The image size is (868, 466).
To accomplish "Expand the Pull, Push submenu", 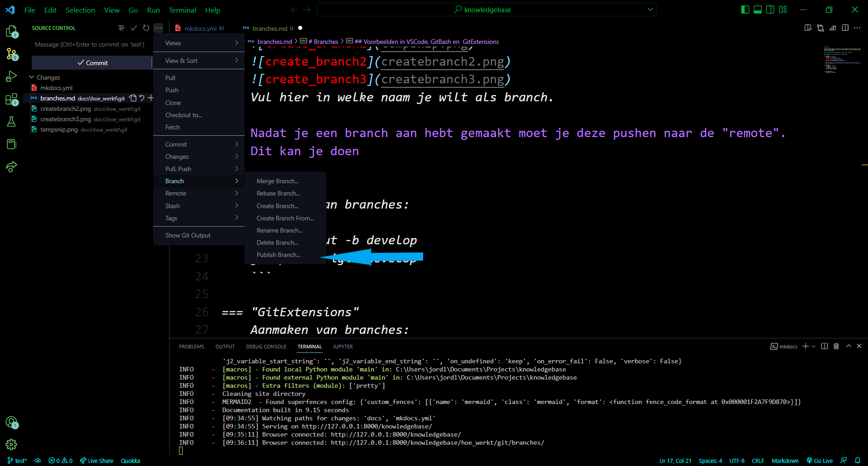I will click(x=199, y=169).
